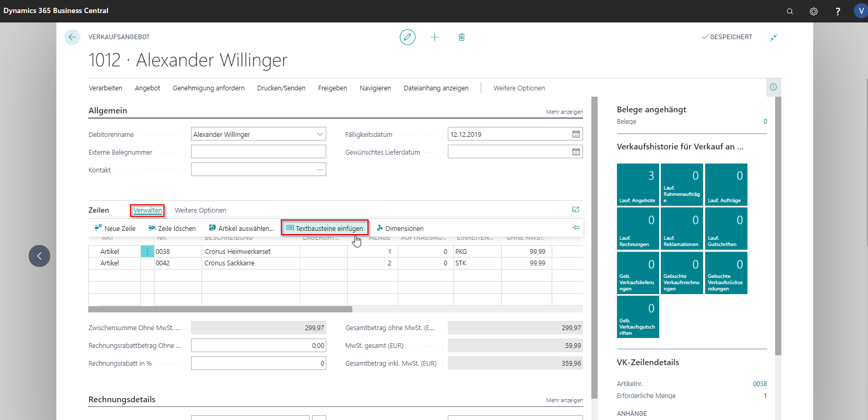Open the Lauf. Aufträge tile

click(x=726, y=184)
